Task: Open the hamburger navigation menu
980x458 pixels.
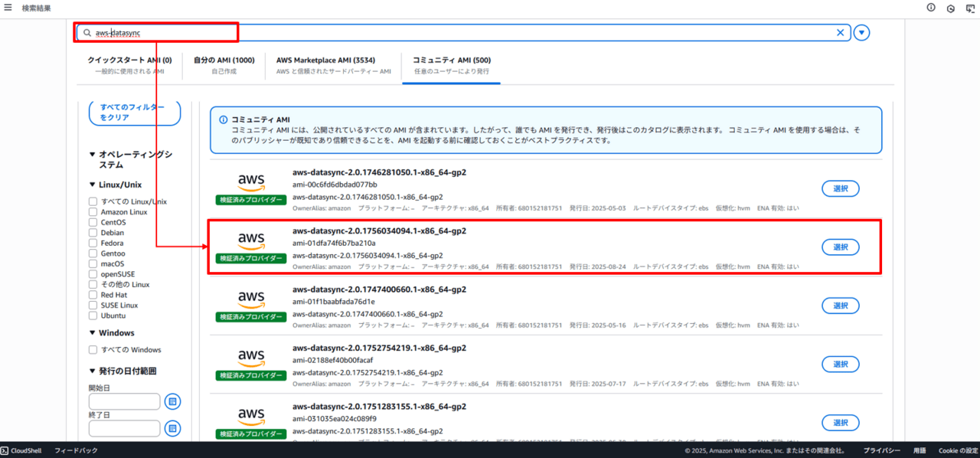Action: 8,8
